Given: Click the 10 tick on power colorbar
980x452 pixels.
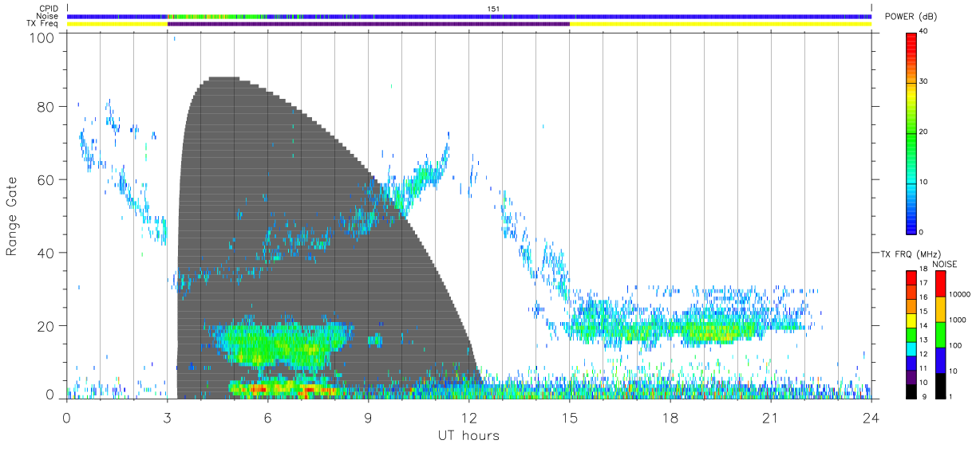Looking at the screenshot, I should (924, 182).
